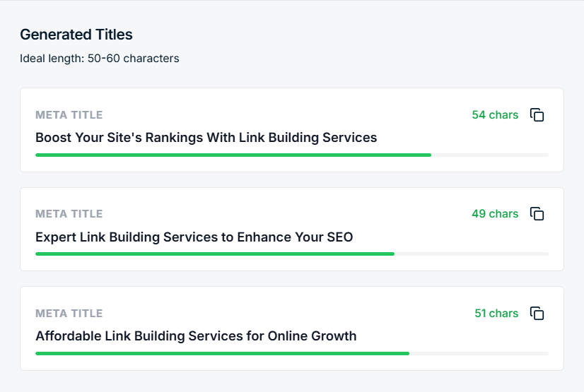Viewport: 584px width, 392px height.
Task: Select the "Expert Link Building Services" title text
Action: pyautogui.click(x=194, y=237)
